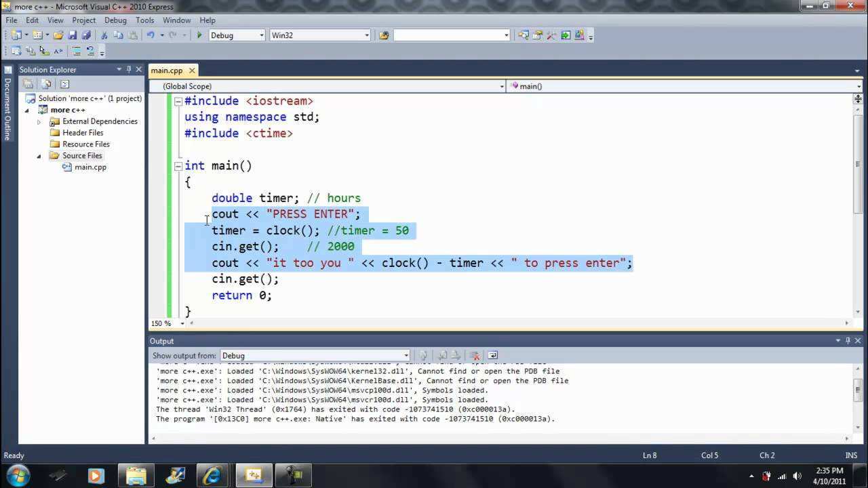
Task: Expand the External Dependencies folder
Action: coord(39,121)
